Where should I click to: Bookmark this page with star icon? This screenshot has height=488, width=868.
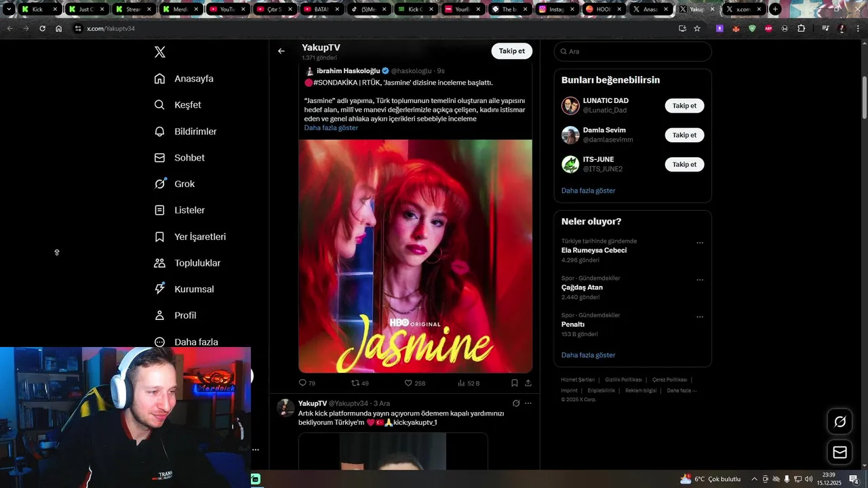point(697,28)
